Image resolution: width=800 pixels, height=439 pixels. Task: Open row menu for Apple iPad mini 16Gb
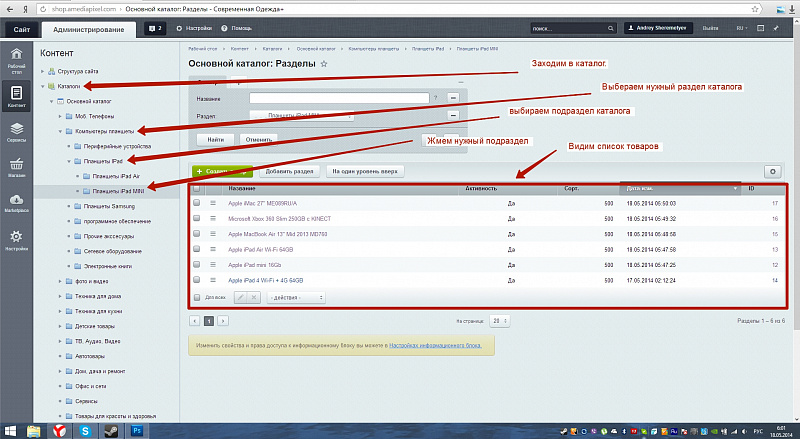(x=213, y=265)
